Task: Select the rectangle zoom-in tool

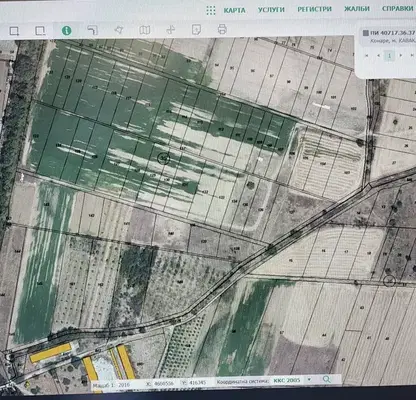Action: coord(14,31)
